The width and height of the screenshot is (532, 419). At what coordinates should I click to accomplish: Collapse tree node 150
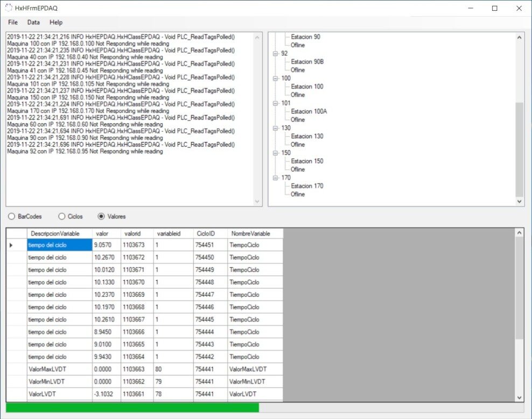276,153
